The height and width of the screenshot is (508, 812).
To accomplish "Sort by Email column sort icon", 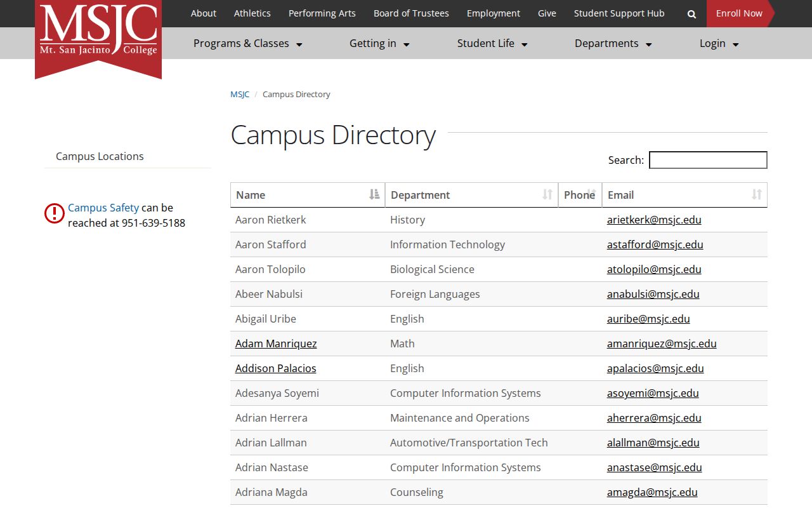I will 757,194.
